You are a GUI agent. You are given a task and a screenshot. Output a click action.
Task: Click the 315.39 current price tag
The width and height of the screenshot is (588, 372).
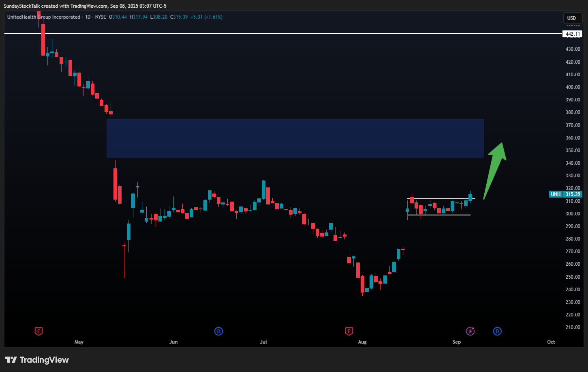(x=573, y=194)
